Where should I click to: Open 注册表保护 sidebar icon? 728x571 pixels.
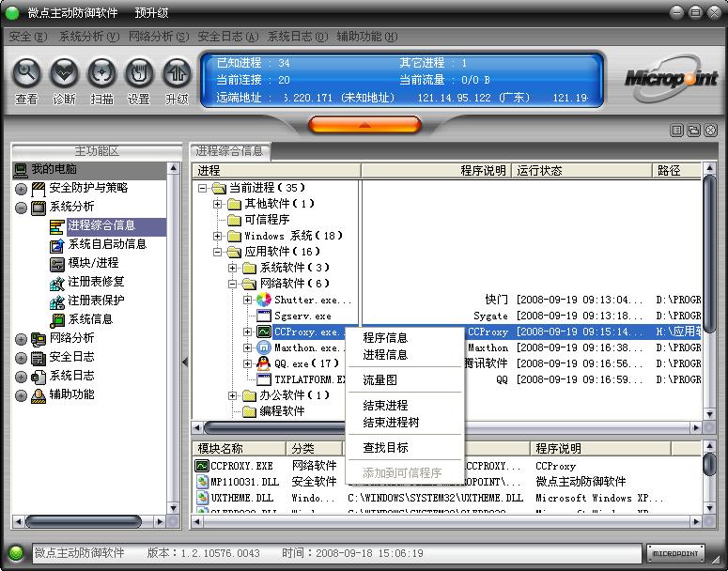(x=56, y=301)
